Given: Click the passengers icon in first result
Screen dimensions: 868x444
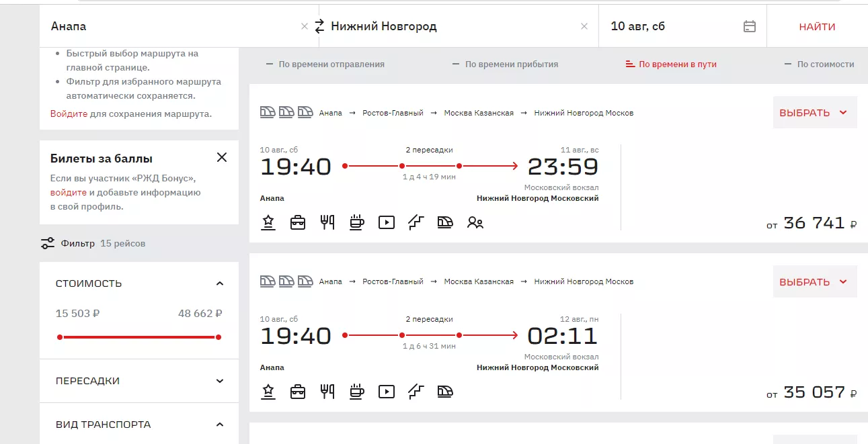Looking at the screenshot, I should coord(475,222).
